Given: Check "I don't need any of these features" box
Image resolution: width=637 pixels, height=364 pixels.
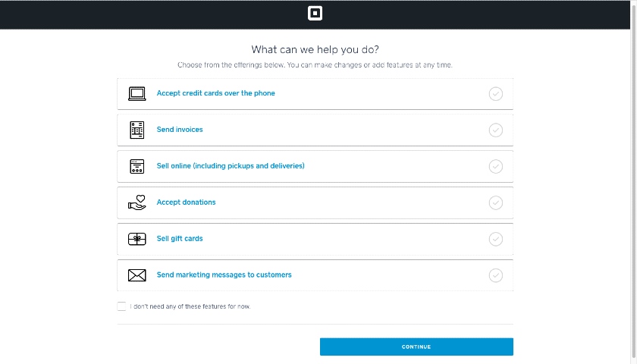Looking at the screenshot, I should (x=121, y=306).
